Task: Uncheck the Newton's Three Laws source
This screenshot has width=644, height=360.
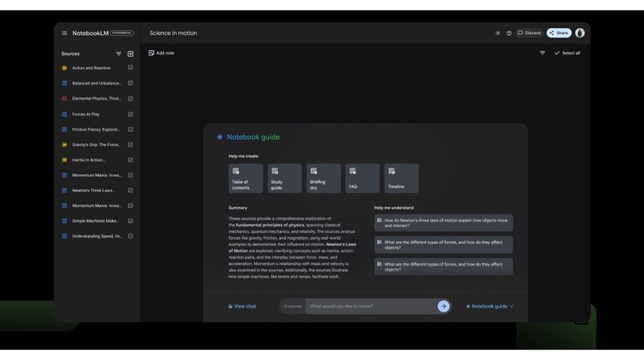Action: coord(130,190)
